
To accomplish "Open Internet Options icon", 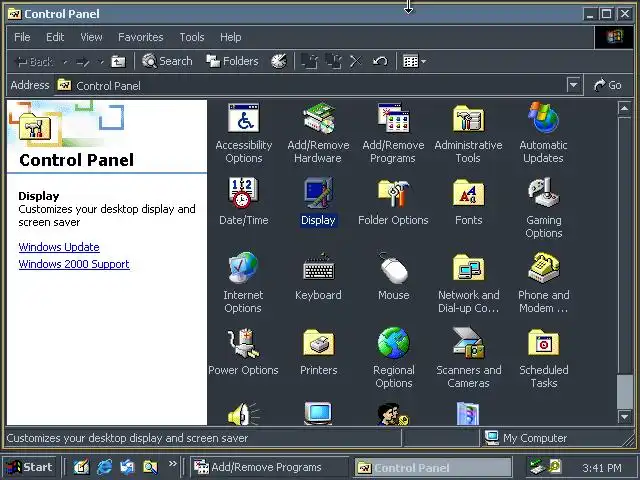I will [243, 283].
